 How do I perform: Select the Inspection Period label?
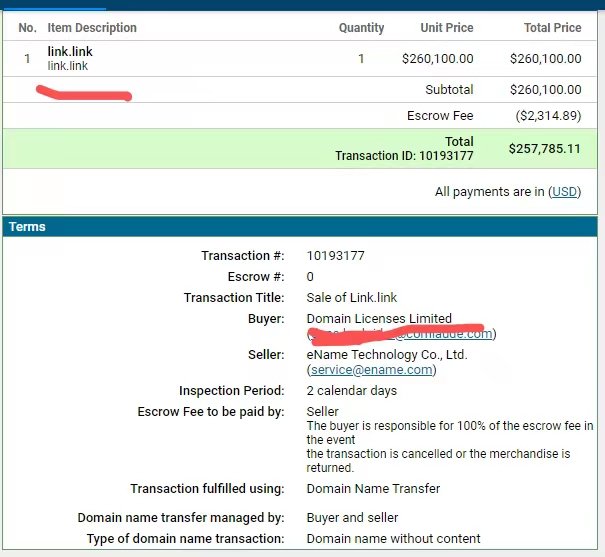coord(232,391)
